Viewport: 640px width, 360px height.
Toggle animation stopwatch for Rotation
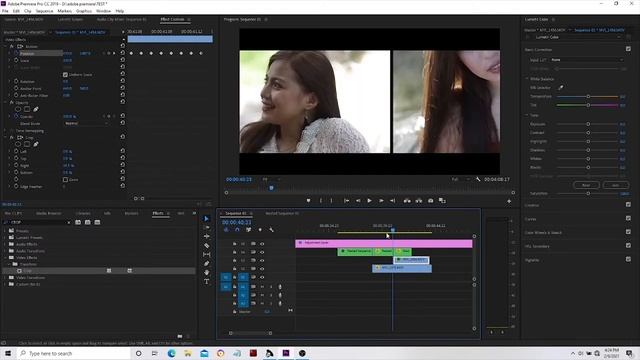coord(16,81)
